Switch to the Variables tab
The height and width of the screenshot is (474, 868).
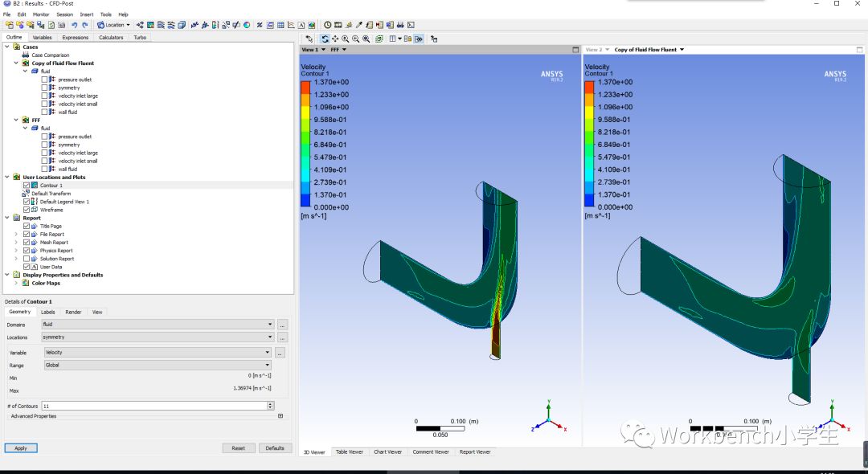tap(42, 37)
